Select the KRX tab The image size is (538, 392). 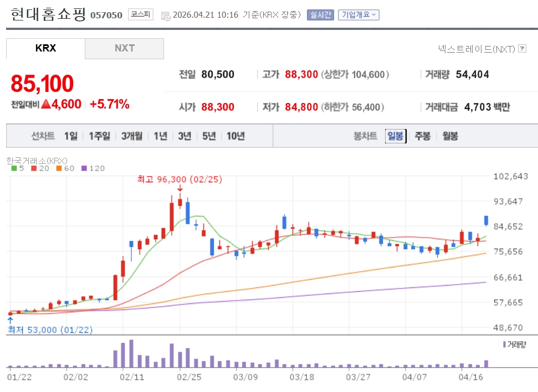(45, 48)
